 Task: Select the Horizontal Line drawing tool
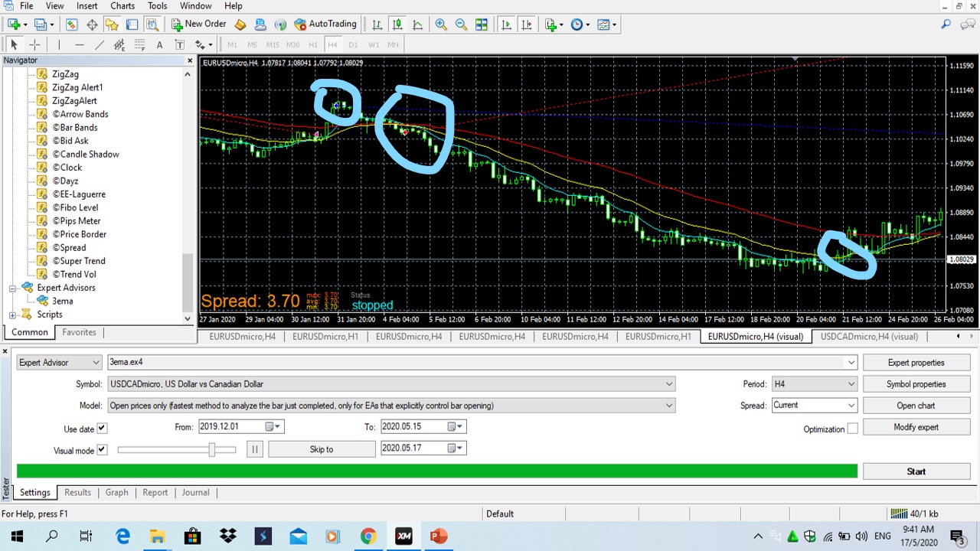[x=79, y=44]
